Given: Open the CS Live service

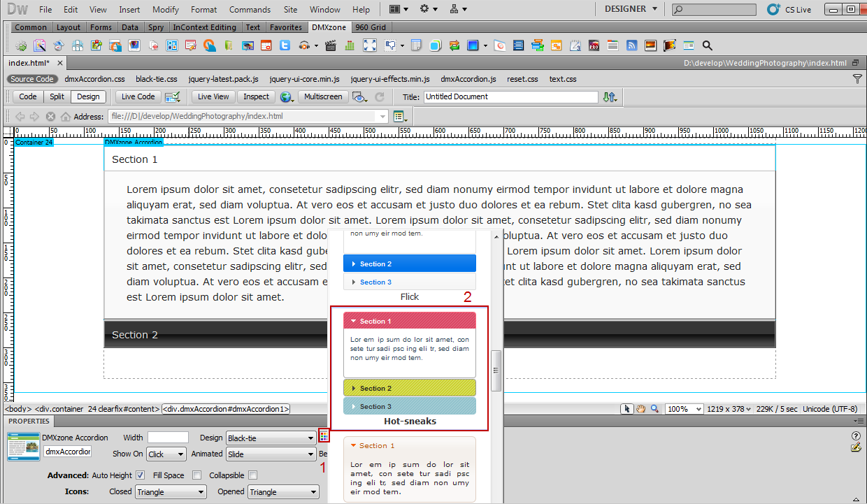Looking at the screenshot, I should 789,9.
